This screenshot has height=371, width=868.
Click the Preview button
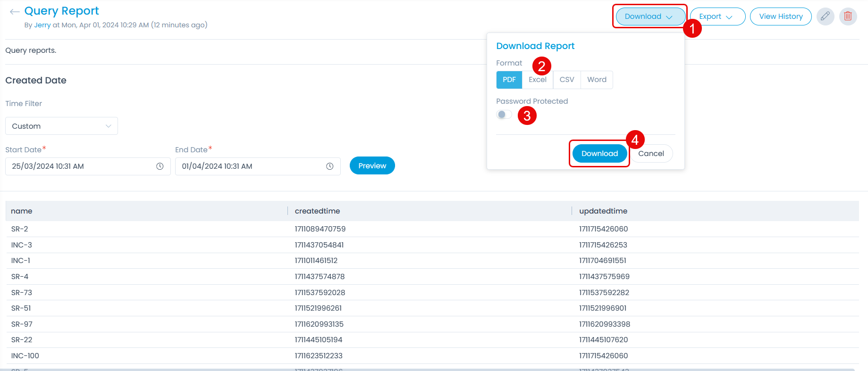372,166
